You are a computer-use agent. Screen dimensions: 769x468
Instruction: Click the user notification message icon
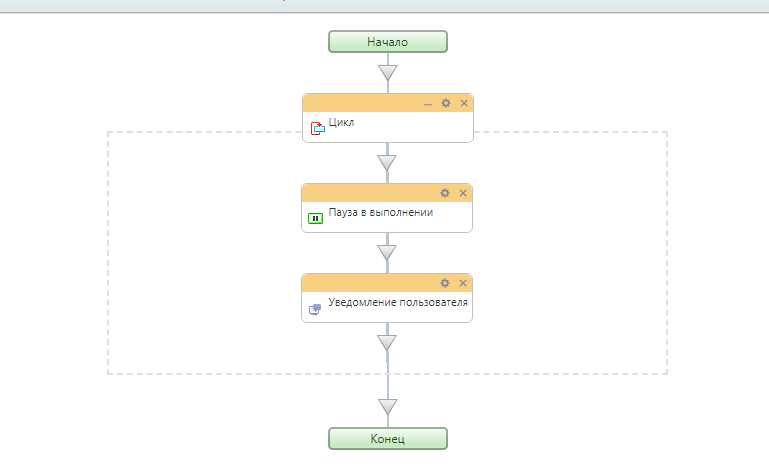coord(315,309)
